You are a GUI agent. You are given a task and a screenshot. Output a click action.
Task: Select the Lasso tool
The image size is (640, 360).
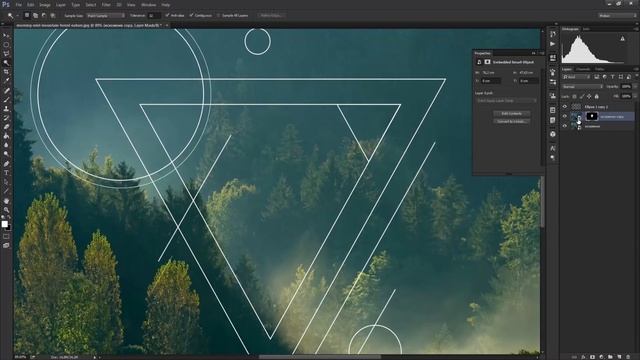pos(6,53)
